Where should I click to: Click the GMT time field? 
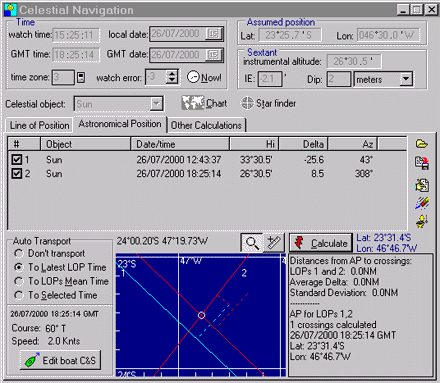[x=75, y=55]
